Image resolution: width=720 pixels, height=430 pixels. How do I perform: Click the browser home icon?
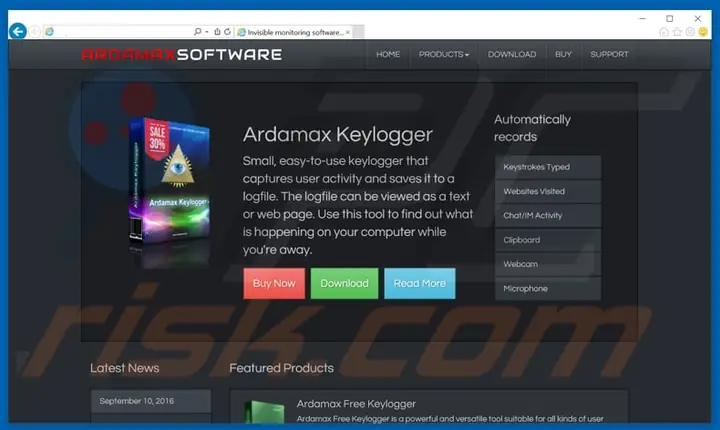tap(664, 32)
